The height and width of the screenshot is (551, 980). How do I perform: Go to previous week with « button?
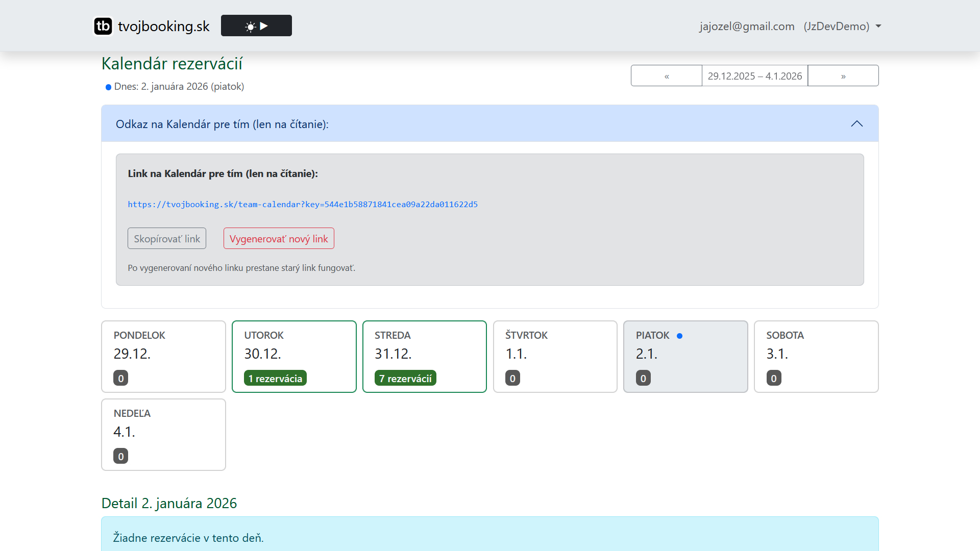click(666, 76)
